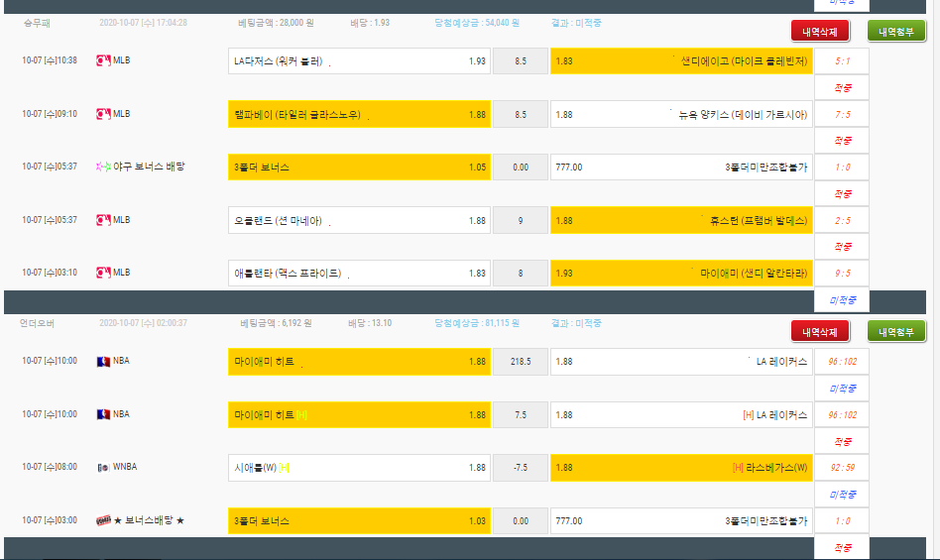The image size is (940, 560).
Task: Click the MLB icon beside 애틀랜타 match
Action: [102, 273]
